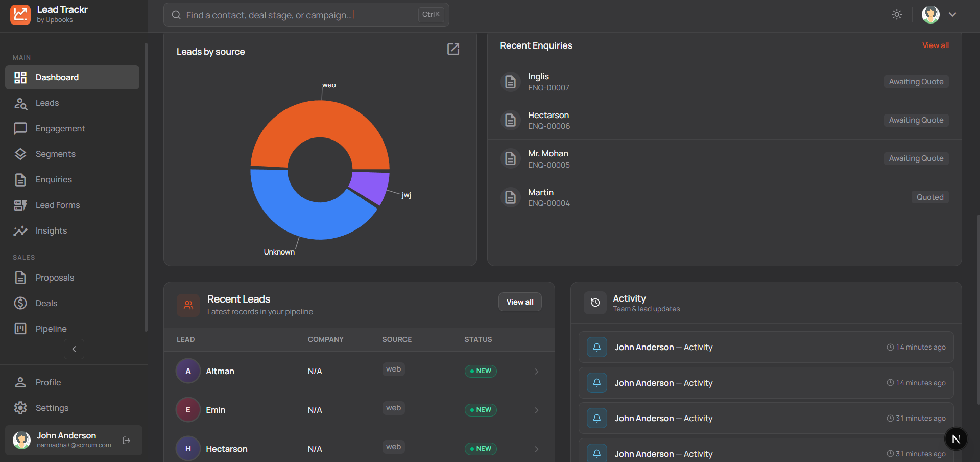Open Lead Forms from the sidebar
This screenshot has height=462, width=980.
pyautogui.click(x=20, y=205)
